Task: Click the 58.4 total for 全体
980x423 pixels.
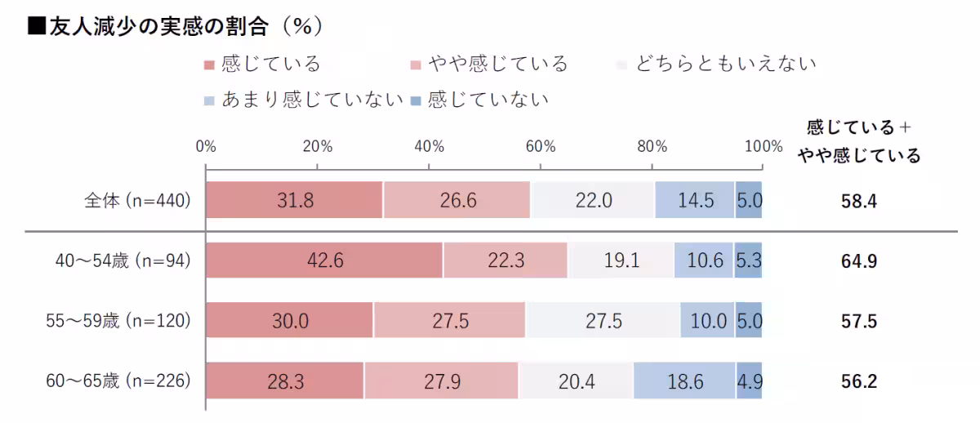Action: pyautogui.click(x=858, y=201)
